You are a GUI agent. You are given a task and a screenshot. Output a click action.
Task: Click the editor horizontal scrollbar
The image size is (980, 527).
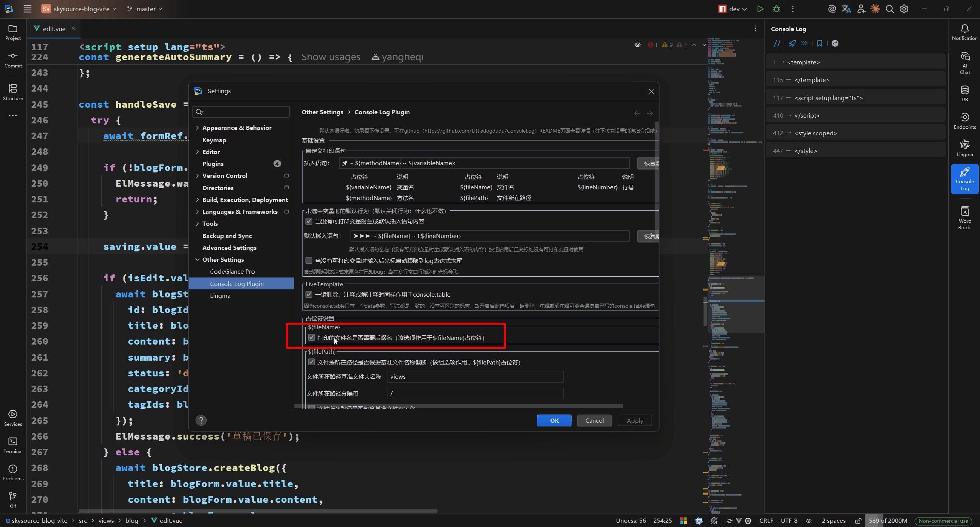tap(258, 511)
